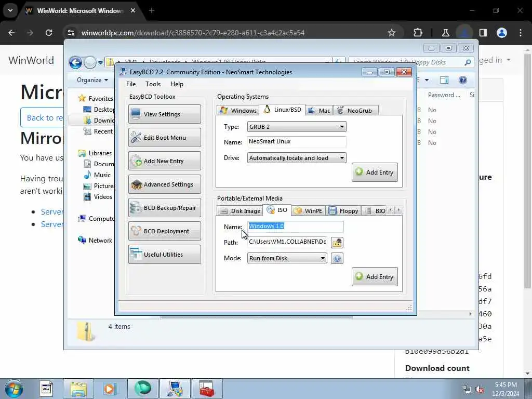Open EasyBCD Help menu
Image resolution: width=532 pixels, height=399 pixels.
tap(177, 84)
